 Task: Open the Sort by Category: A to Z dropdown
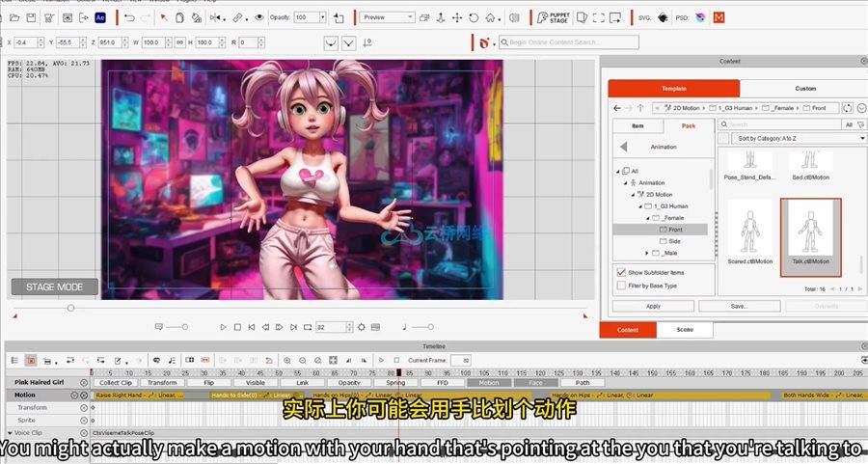pyautogui.click(x=799, y=138)
